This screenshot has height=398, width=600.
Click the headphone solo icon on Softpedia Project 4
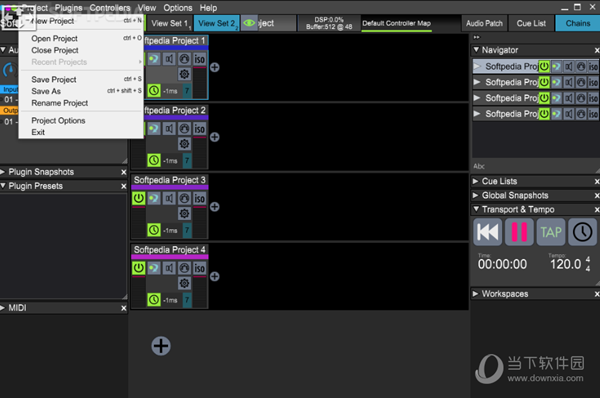[184, 268]
